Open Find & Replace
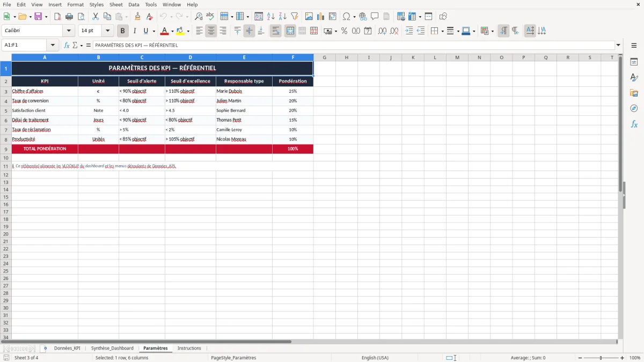 (199, 17)
